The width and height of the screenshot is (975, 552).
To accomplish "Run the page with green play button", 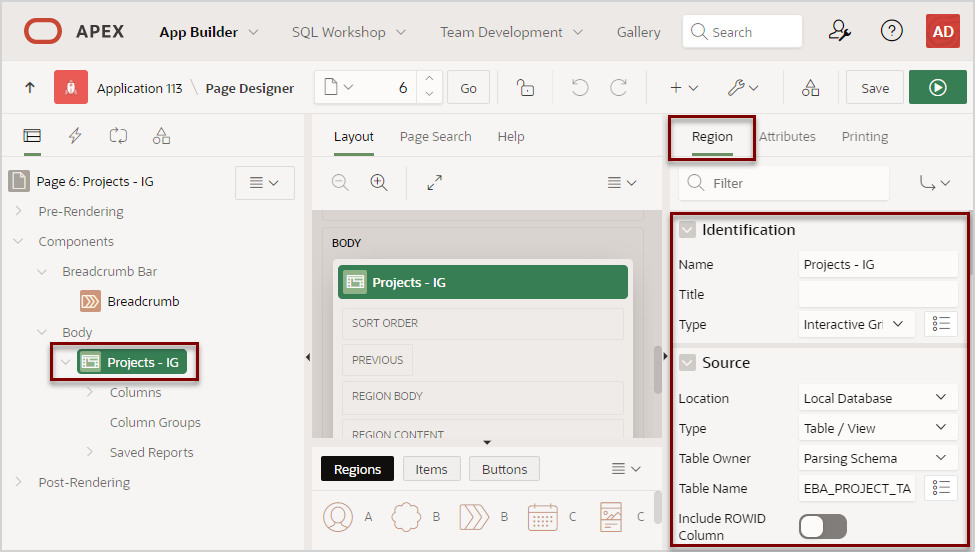I will (938, 88).
